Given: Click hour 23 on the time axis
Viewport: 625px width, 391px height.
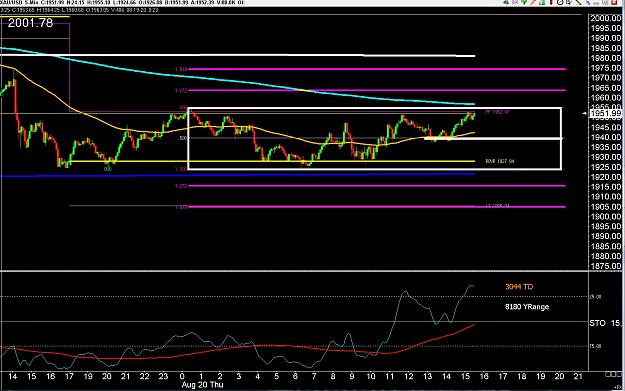Looking at the screenshot, I should [163, 376].
